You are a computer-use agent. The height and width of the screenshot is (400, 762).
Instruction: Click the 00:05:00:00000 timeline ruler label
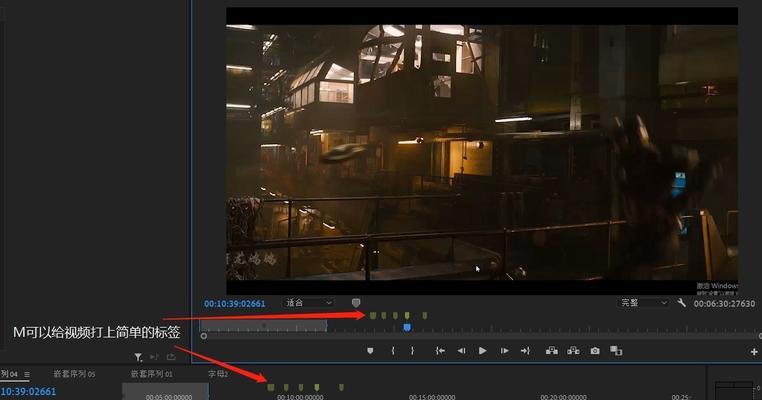(169, 397)
